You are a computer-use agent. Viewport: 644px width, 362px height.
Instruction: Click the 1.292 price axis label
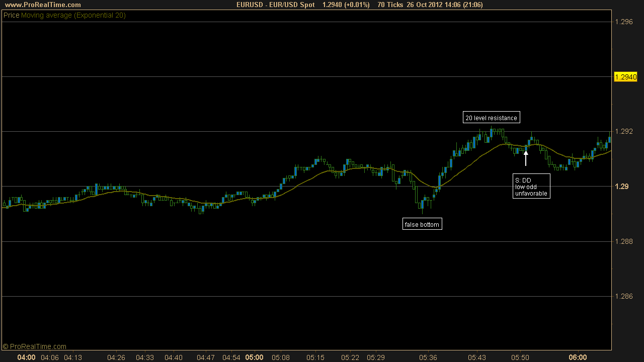pyautogui.click(x=624, y=131)
